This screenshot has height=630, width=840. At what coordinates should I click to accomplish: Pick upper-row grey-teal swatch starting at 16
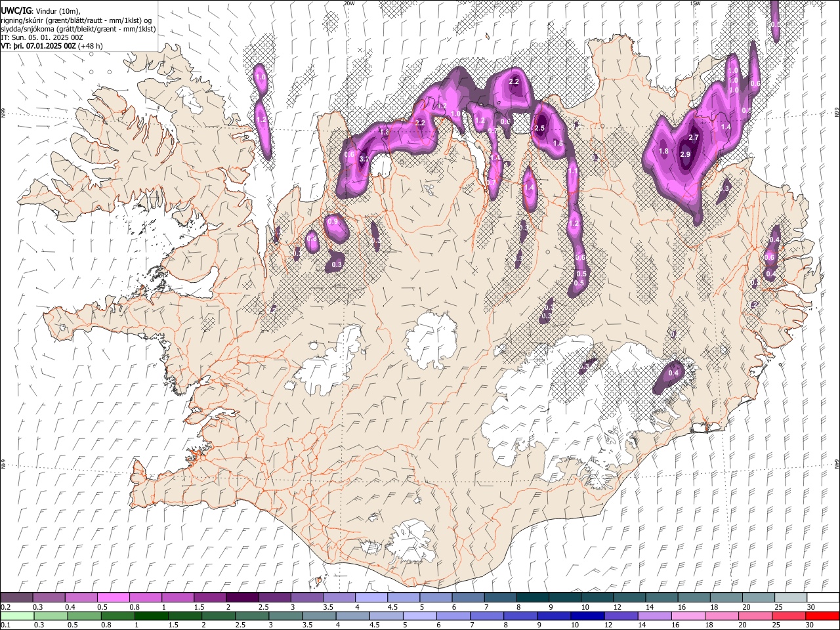coord(694,598)
